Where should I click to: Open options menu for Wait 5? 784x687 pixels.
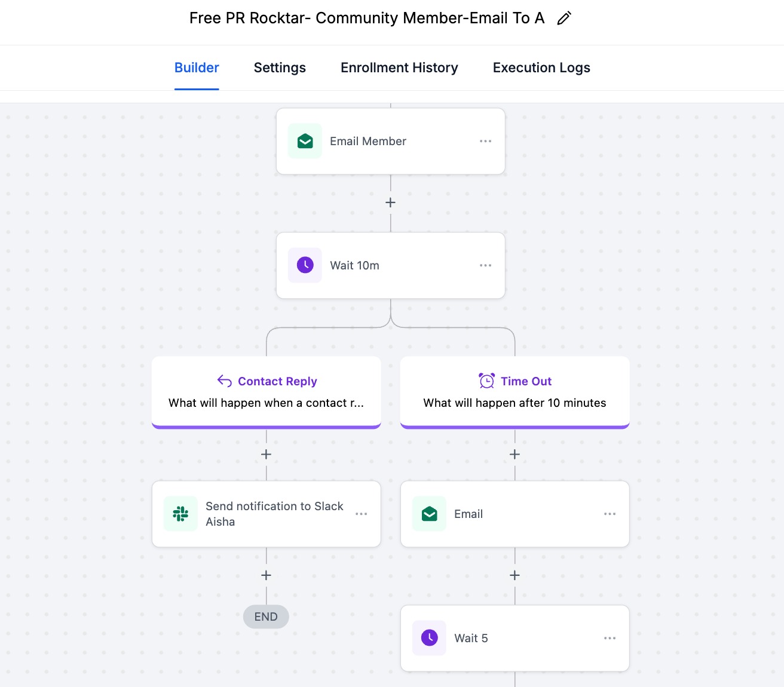point(610,638)
